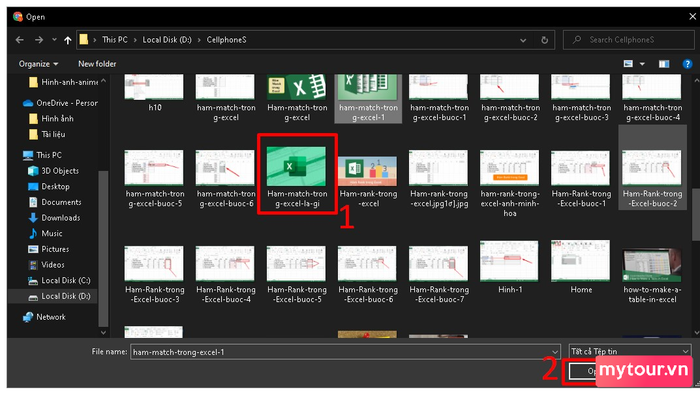Select ham-rank-trong-excel-anh-minh-hoa file
Viewport: 700px width, 396px height.
coord(510,184)
